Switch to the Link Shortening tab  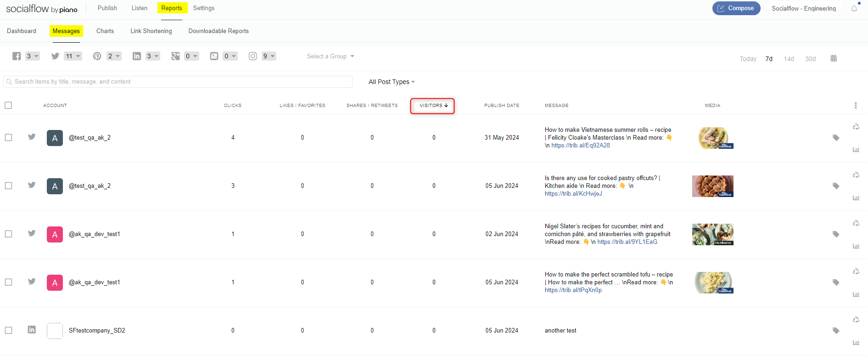point(151,31)
